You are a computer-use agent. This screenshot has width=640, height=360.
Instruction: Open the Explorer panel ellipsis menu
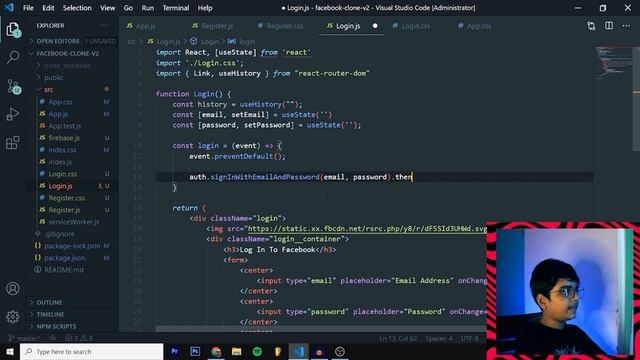[x=104, y=25]
